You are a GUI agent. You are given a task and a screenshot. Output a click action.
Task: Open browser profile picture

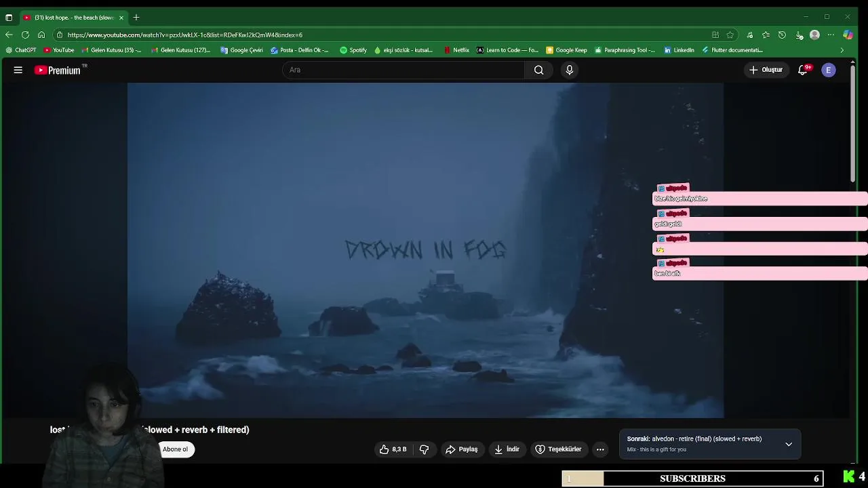(x=815, y=35)
